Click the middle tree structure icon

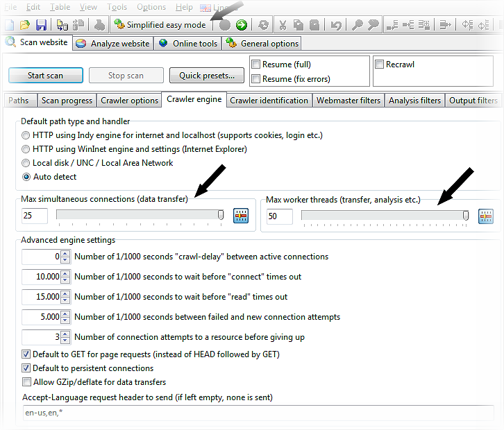pos(408,25)
